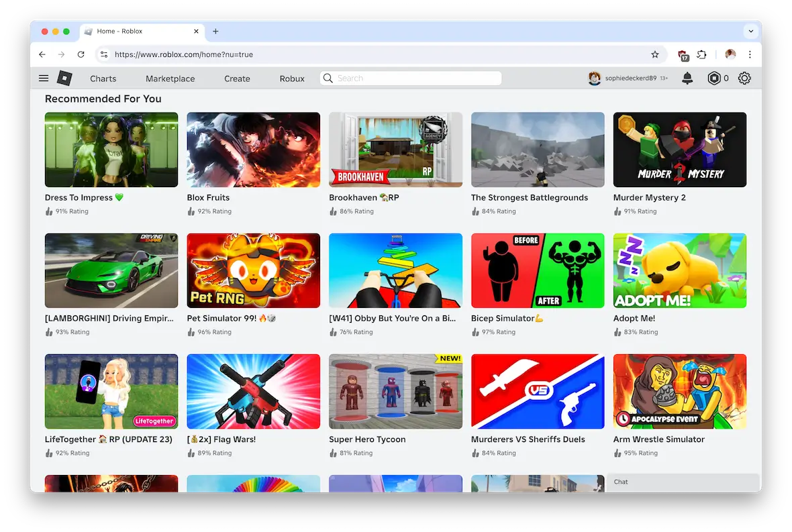Bookmark this page with star icon
This screenshot has width=792, height=532.
click(654, 54)
